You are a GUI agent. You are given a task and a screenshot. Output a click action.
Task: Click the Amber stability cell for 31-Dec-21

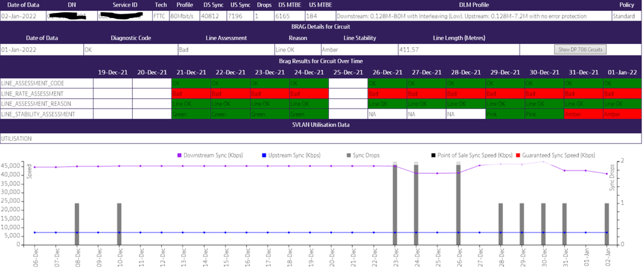pyautogui.click(x=582, y=114)
